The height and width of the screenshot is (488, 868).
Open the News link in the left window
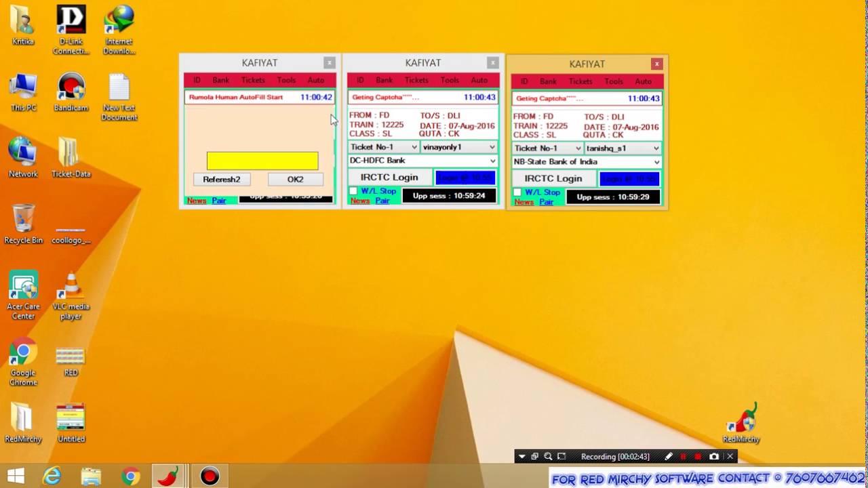pos(197,201)
